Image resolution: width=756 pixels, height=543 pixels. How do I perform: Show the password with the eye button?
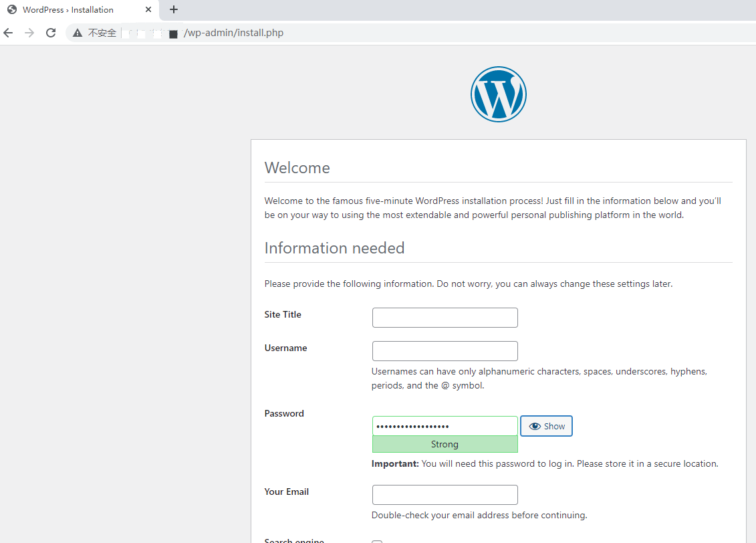pos(546,426)
